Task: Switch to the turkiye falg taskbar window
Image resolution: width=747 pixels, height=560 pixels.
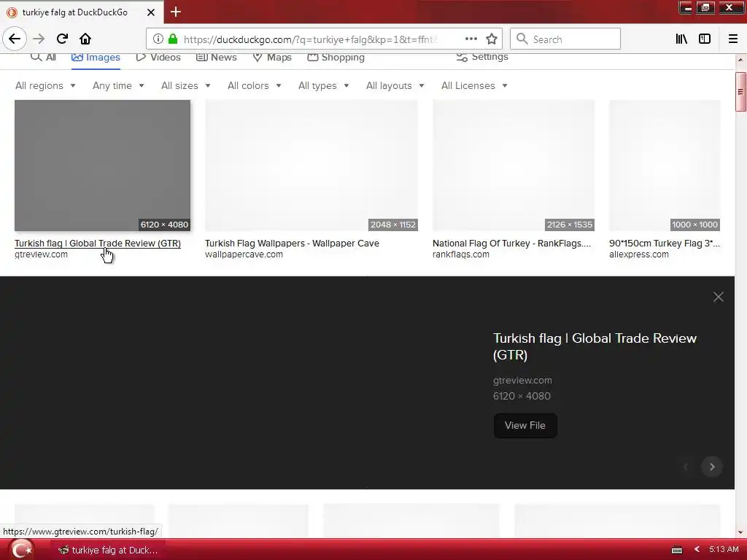Action: pyautogui.click(x=108, y=550)
